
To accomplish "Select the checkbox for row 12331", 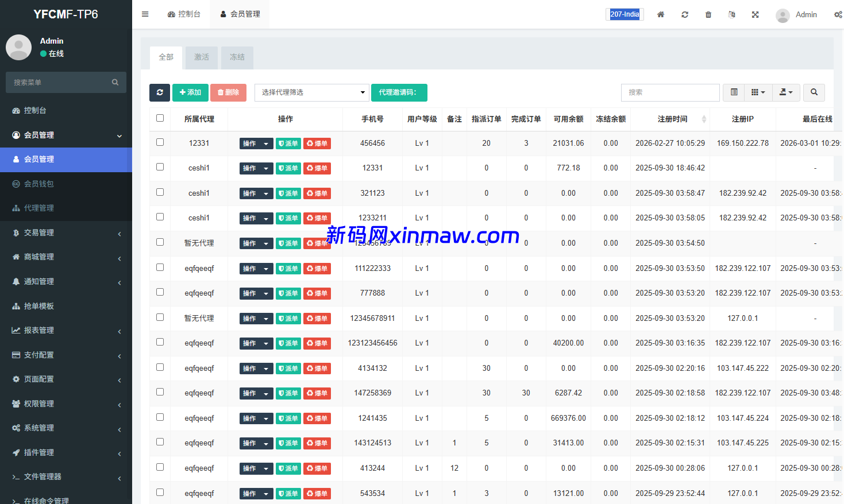I will 160,142.
